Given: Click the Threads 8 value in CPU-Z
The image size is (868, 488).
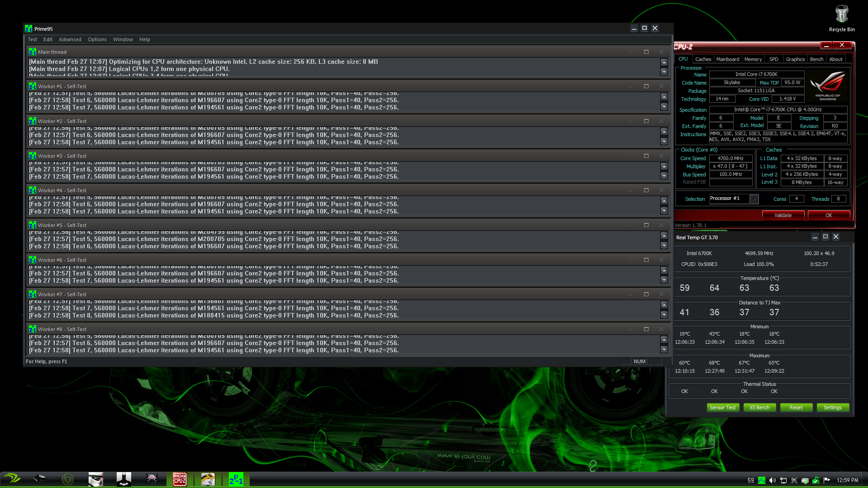Looking at the screenshot, I should pos(838,199).
